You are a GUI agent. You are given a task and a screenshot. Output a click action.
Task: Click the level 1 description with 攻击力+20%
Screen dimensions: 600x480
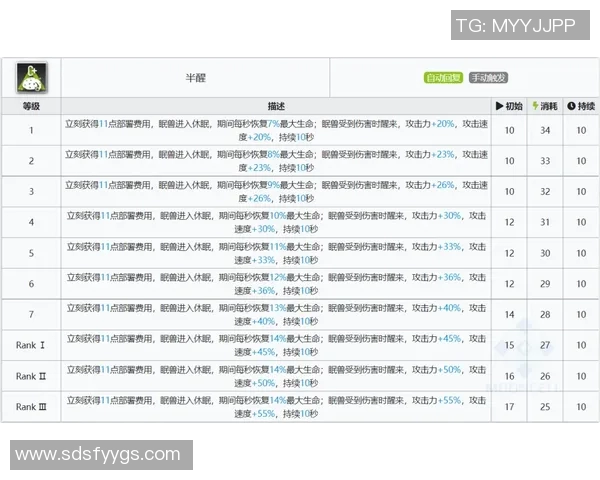click(276, 130)
